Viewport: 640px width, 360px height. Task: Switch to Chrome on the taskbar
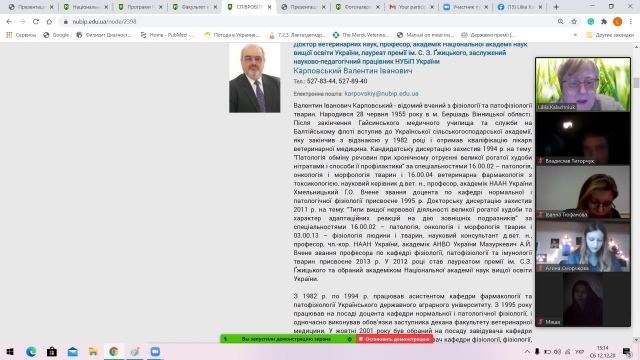[113, 351]
